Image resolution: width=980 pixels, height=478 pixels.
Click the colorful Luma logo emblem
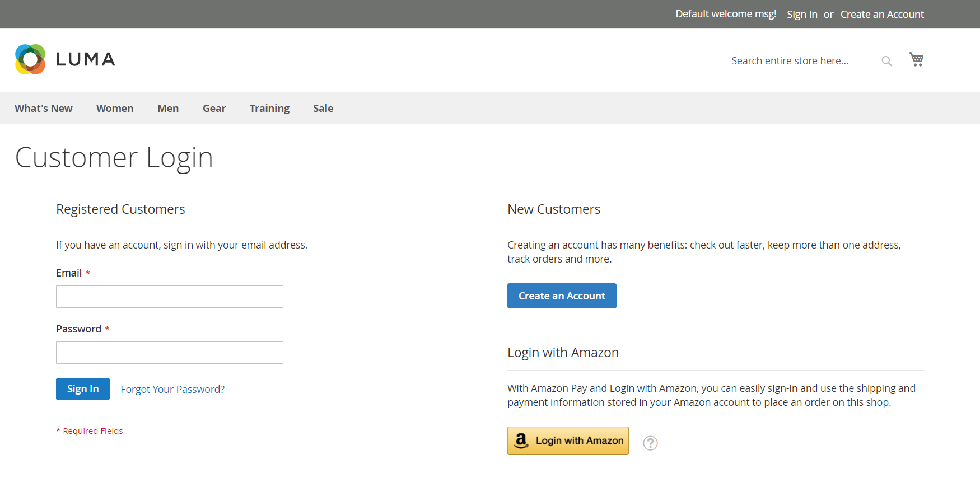point(30,59)
